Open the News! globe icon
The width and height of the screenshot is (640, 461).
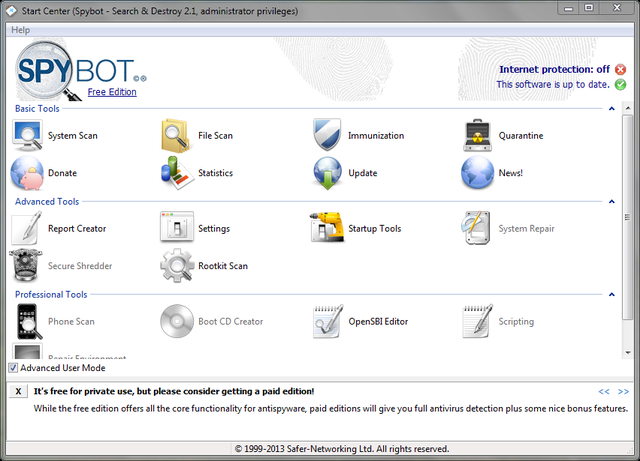click(x=477, y=173)
